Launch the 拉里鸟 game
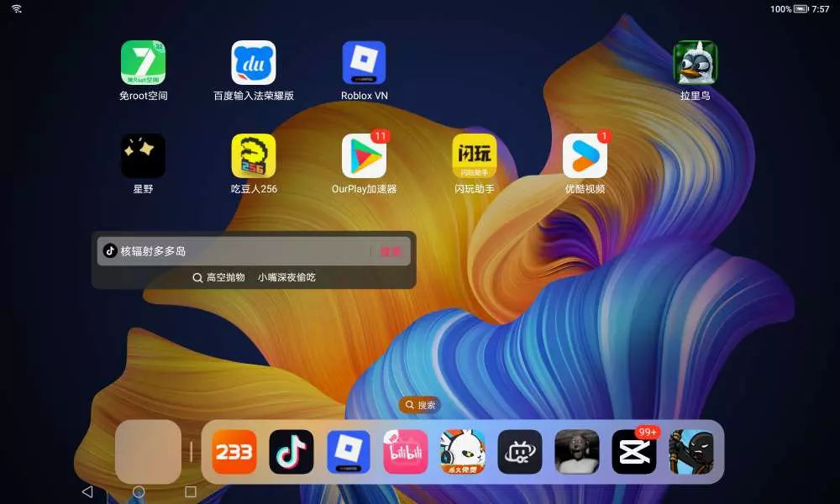840x504 pixels. click(695, 63)
